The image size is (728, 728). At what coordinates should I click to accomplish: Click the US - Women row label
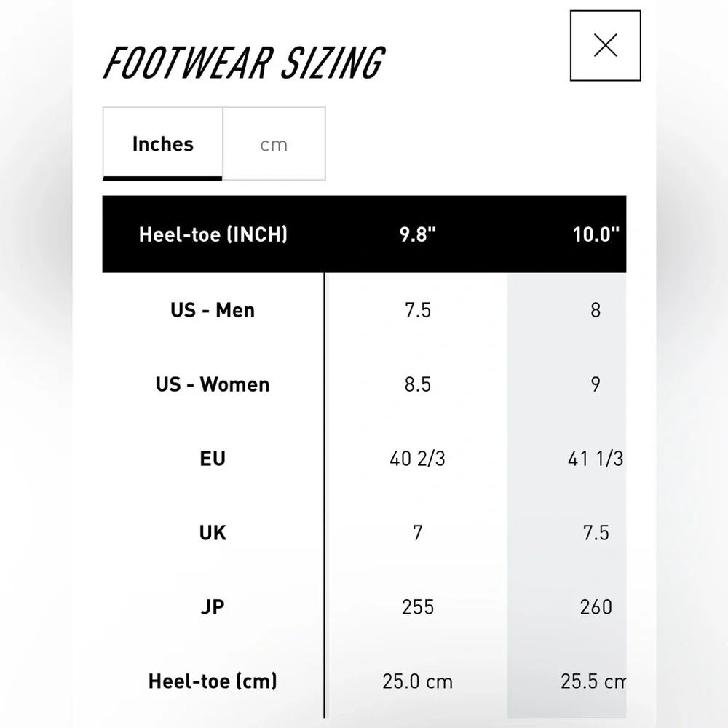213,384
